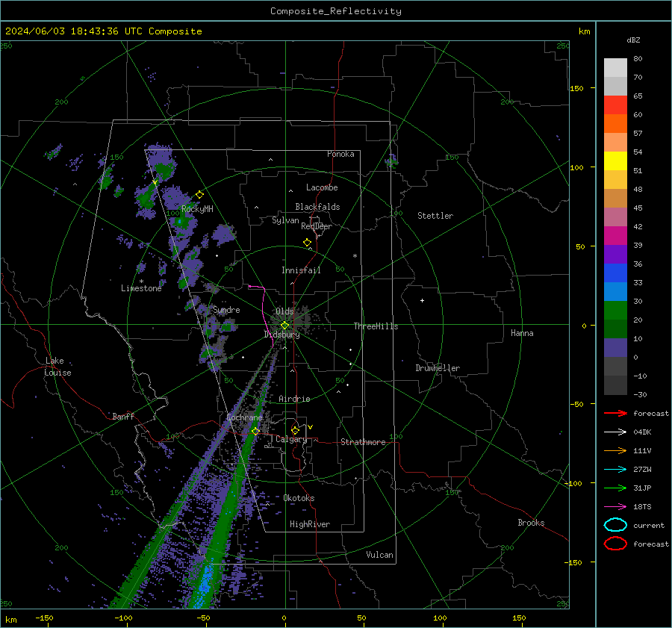Click the Vulcan map label

click(x=379, y=555)
